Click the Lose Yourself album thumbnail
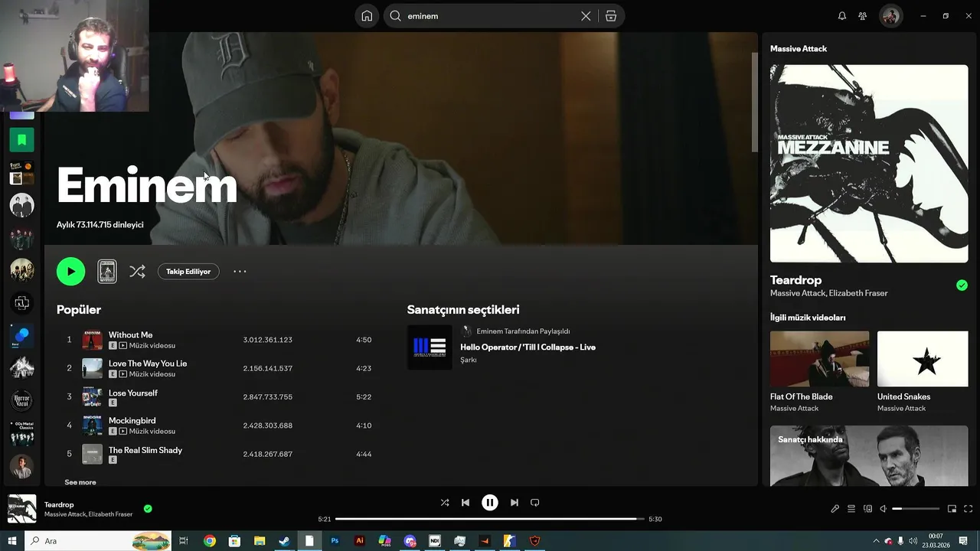Screen dimensions: 980x551 [x=92, y=396]
